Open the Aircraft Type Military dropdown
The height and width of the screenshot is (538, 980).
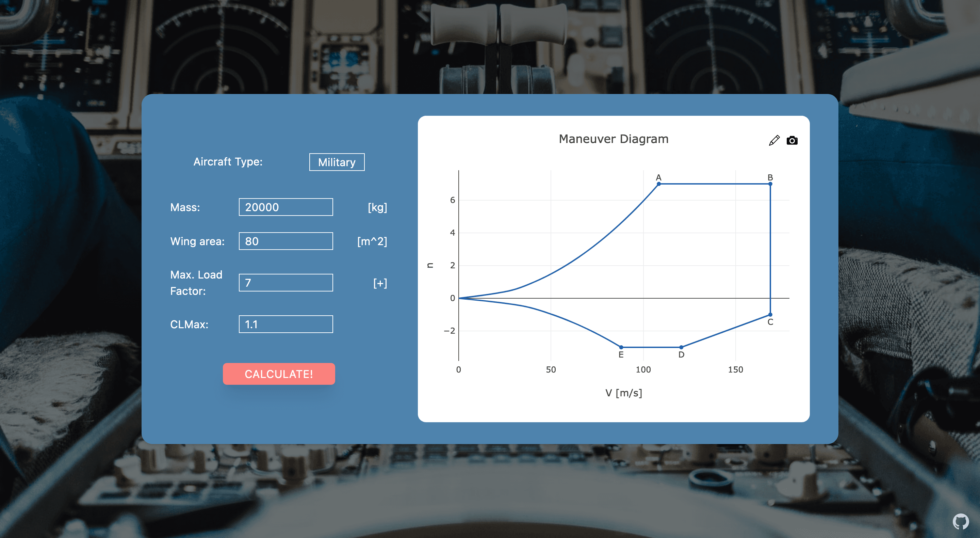(337, 162)
